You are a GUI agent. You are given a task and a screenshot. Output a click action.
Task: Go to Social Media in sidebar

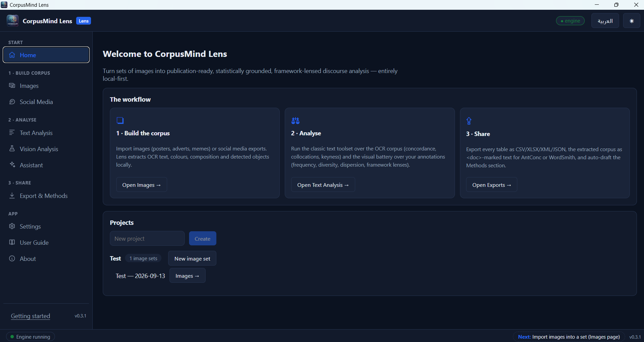pyautogui.click(x=46, y=102)
